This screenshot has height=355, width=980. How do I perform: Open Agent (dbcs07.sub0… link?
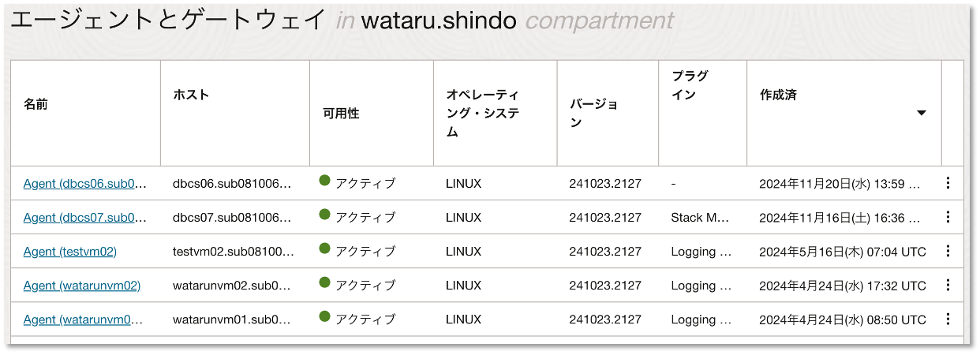coord(85,218)
